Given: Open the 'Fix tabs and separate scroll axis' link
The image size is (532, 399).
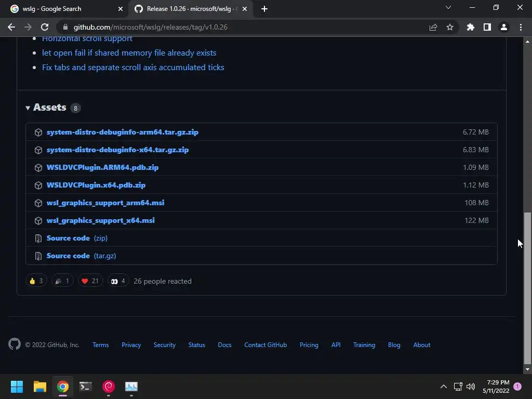Looking at the screenshot, I should (x=133, y=67).
